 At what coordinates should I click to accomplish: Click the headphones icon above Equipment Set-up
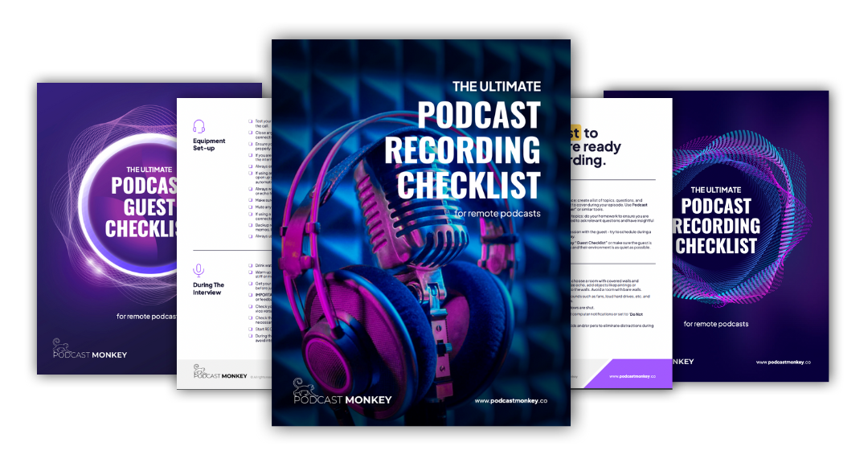tap(199, 126)
